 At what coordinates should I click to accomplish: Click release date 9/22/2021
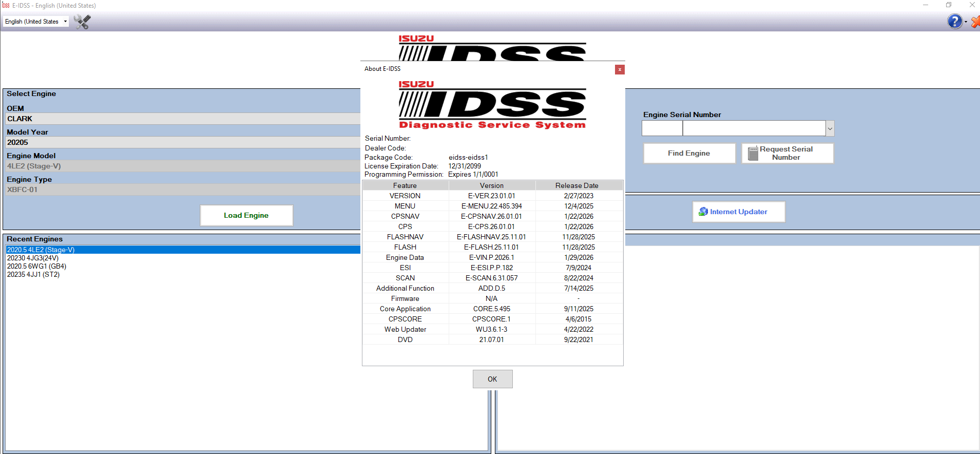pos(579,339)
